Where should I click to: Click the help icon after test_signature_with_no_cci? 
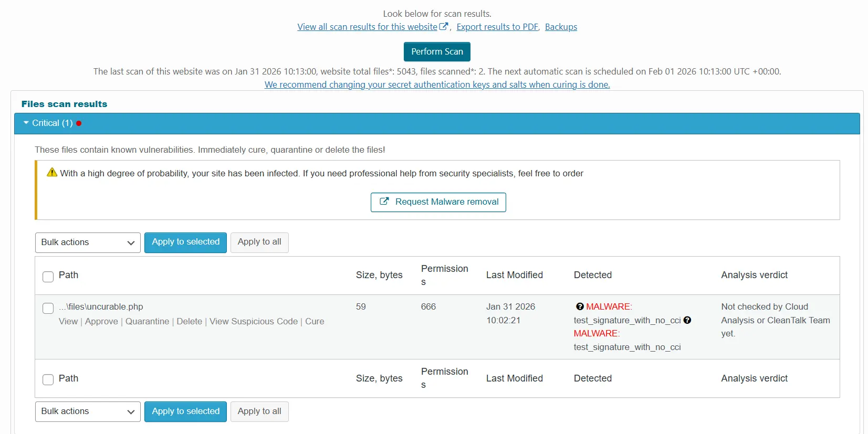click(x=687, y=320)
